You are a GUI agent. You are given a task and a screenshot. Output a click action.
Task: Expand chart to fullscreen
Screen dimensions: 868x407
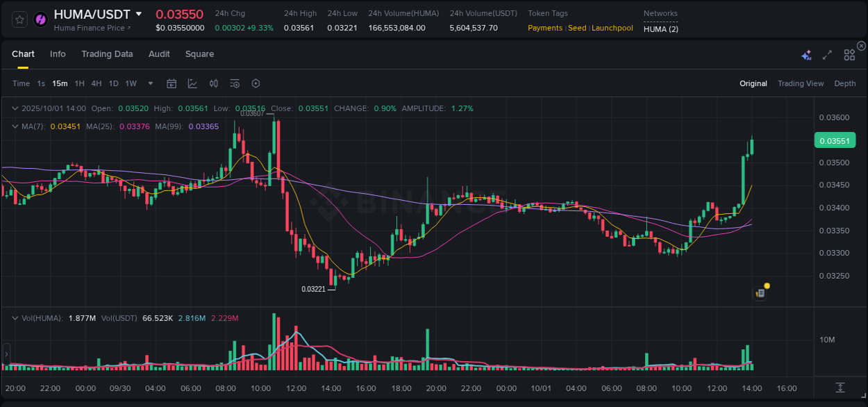pyautogui.click(x=826, y=54)
